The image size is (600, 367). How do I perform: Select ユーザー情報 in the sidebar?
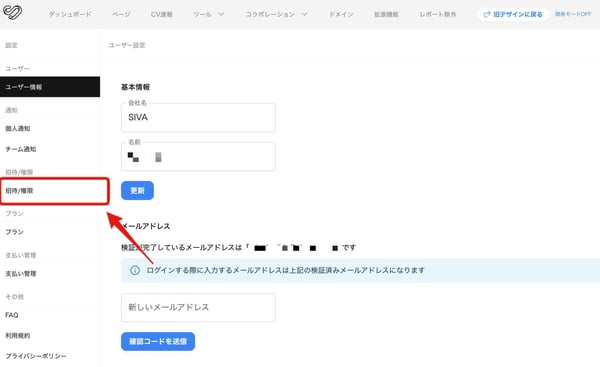50,87
